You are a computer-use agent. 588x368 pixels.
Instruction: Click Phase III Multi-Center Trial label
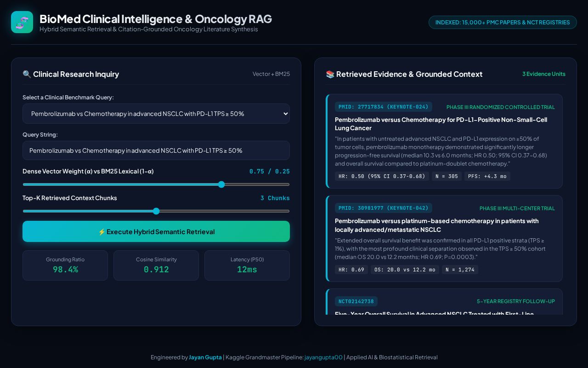[x=517, y=208]
